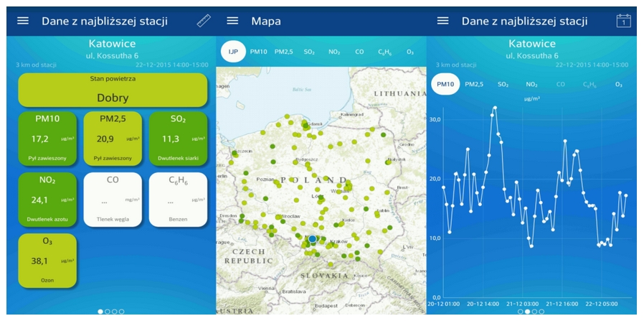Tap the Wrocław label on the map
This screenshot has width=644, height=321.
(x=292, y=216)
